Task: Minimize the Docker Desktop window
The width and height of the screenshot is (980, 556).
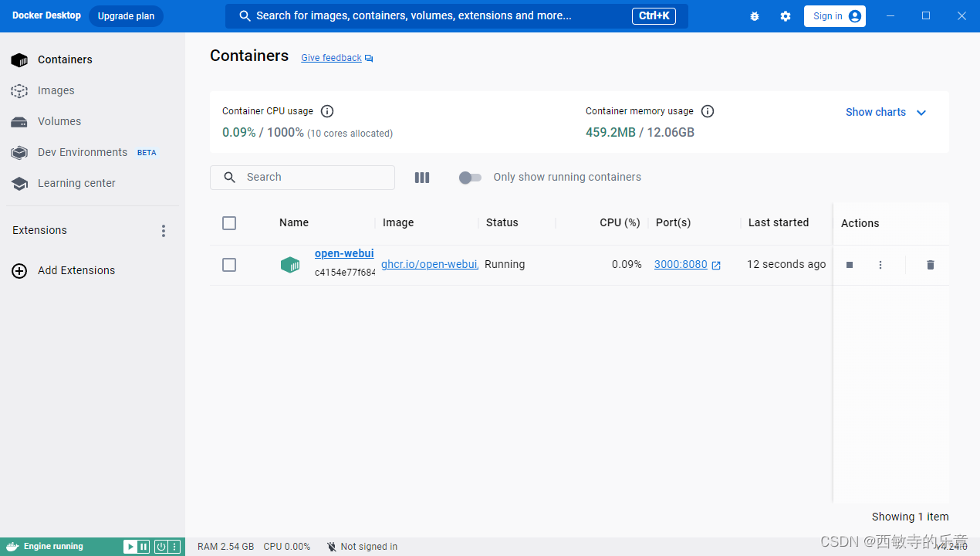Action: (x=891, y=16)
